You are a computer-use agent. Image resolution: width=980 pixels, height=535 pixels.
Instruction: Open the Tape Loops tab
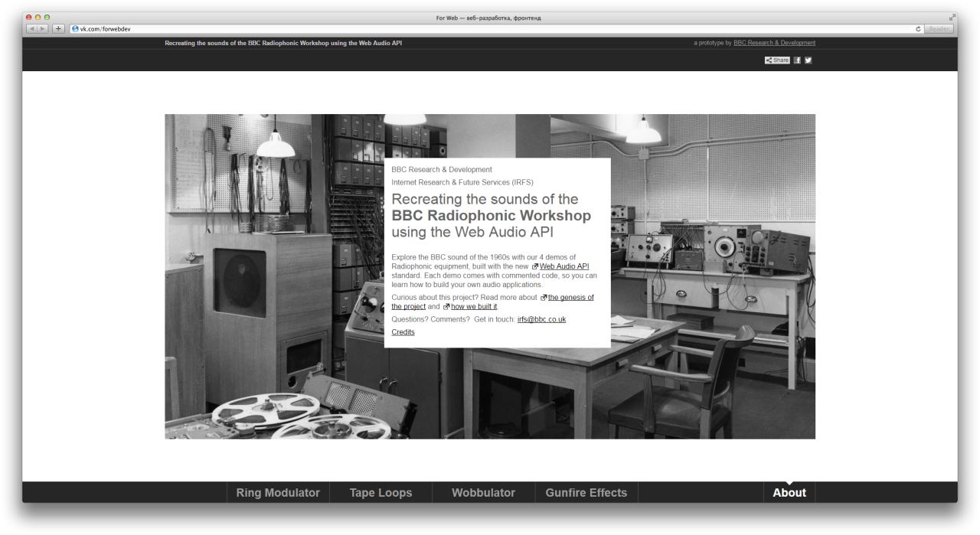point(381,493)
